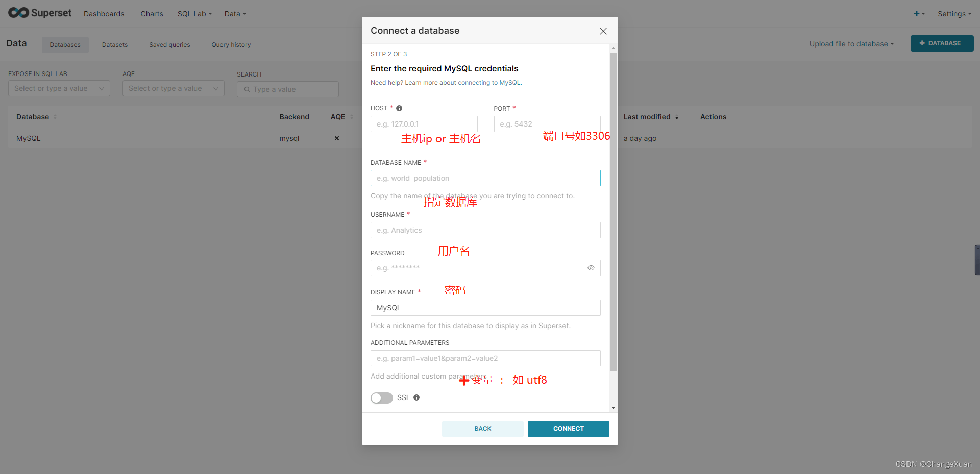Switch to the Query history tab
This screenshot has height=474, width=980.
pos(231,45)
